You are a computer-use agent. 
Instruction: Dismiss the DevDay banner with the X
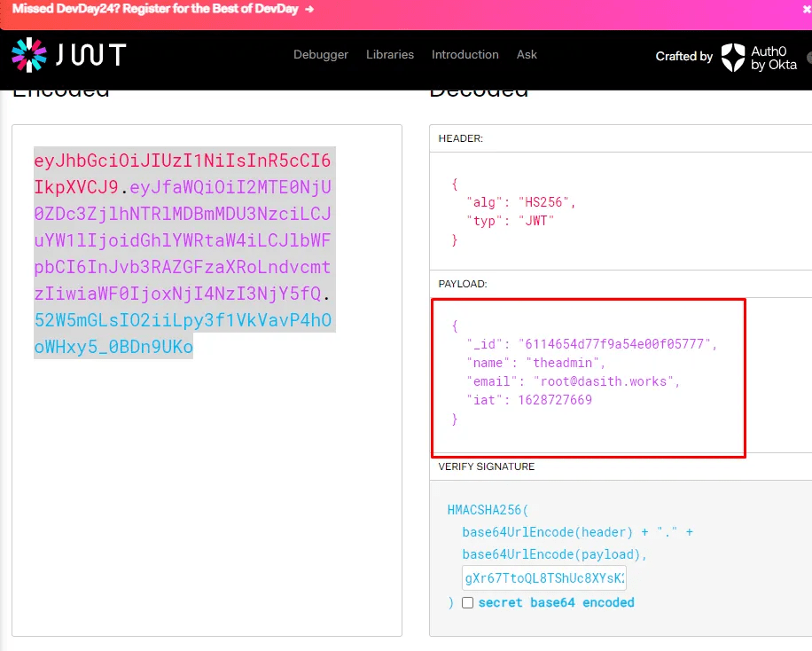pyautogui.click(x=806, y=8)
